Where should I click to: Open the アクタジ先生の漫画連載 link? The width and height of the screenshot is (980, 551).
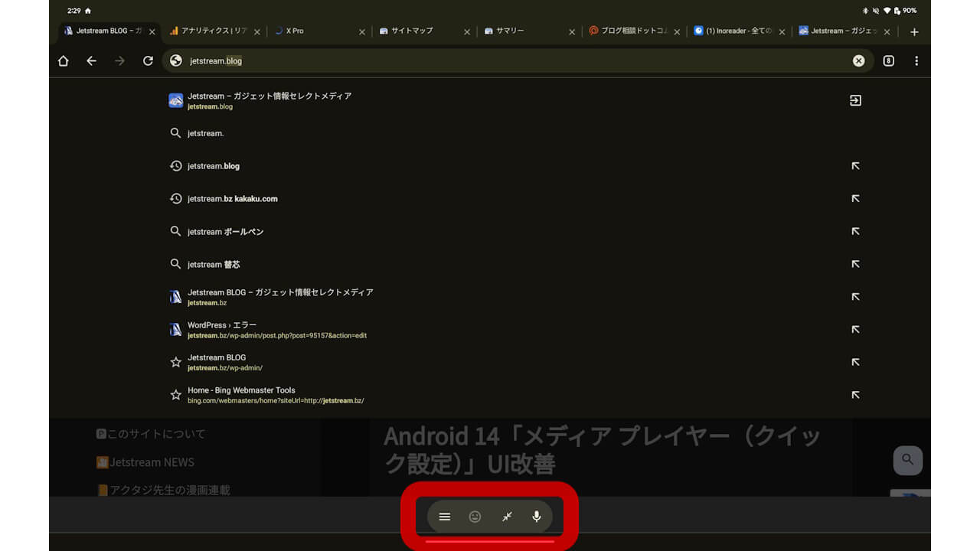click(163, 490)
